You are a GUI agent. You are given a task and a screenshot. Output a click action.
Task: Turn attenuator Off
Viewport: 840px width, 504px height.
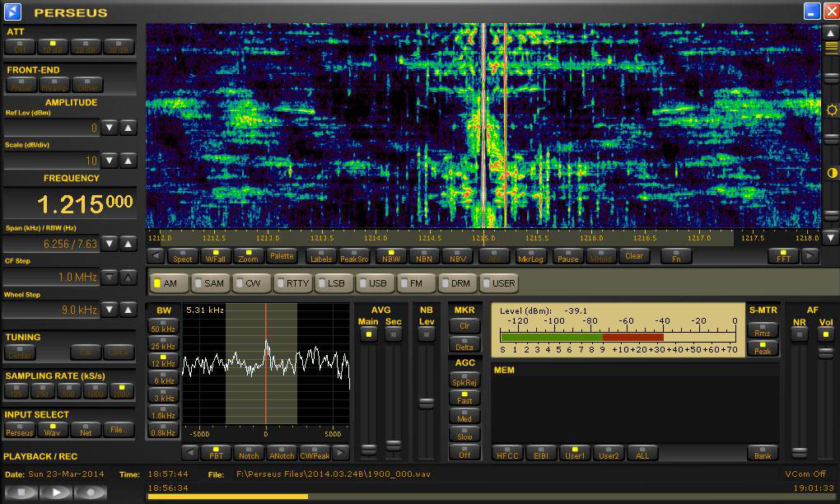tap(20, 47)
